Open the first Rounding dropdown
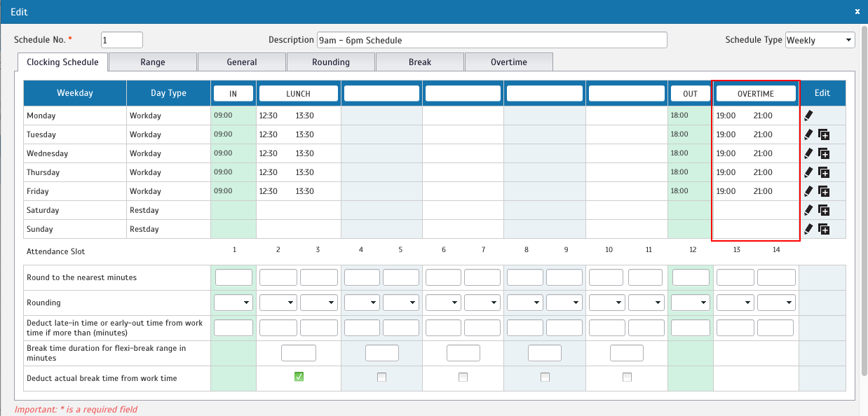868x416 pixels. (x=233, y=302)
